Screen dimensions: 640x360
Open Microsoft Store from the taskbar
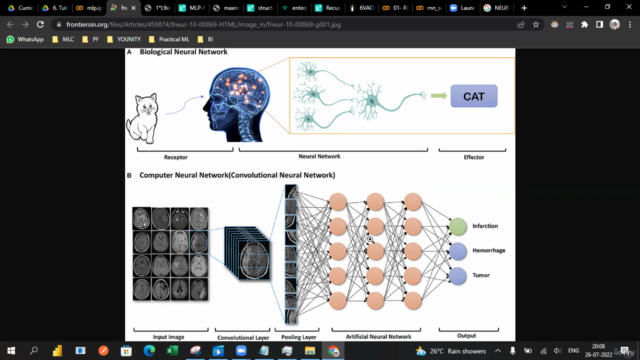[x=126, y=351]
